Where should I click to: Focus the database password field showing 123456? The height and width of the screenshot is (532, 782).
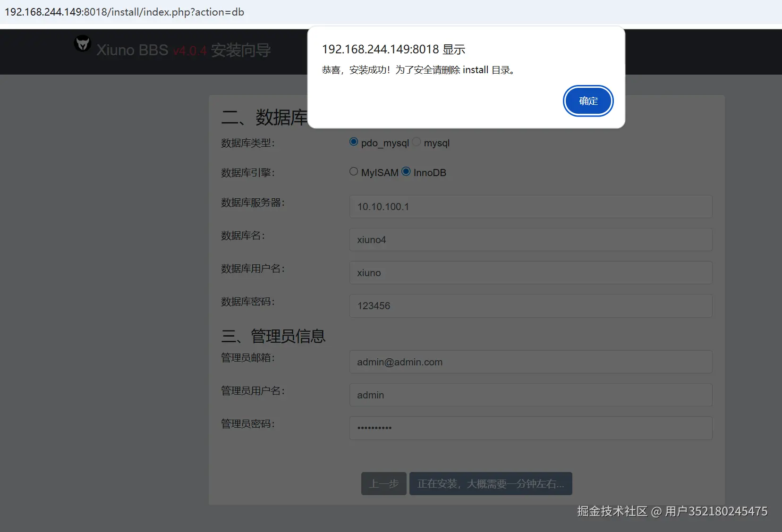pos(531,306)
